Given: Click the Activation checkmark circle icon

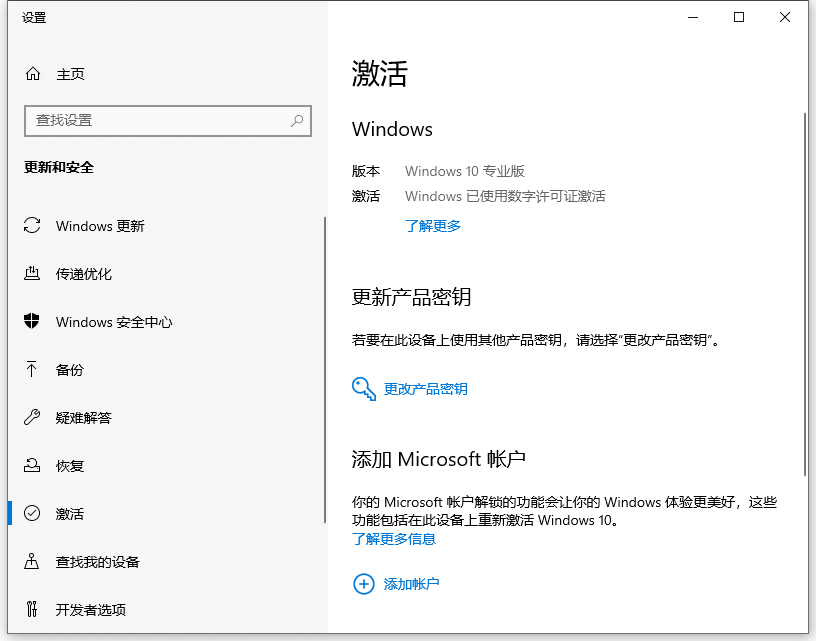Looking at the screenshot, I should (32, 514).
